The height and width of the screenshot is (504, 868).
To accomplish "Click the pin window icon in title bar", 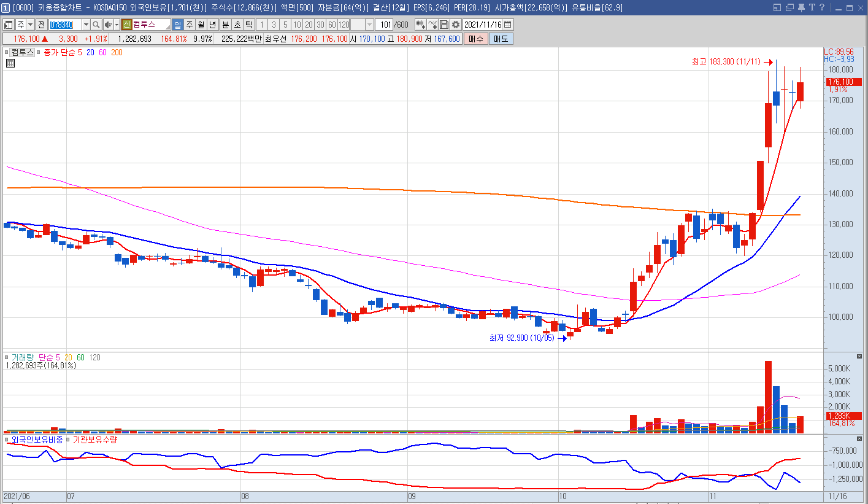I will (801, 7).
